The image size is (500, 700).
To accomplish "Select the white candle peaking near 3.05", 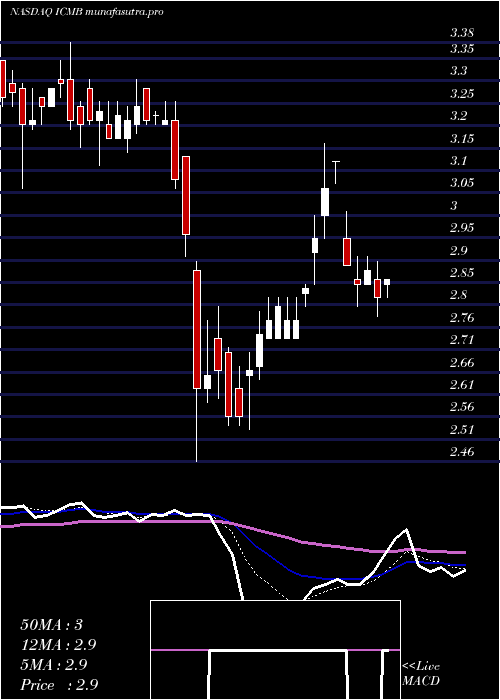I will tap(325, 202).
